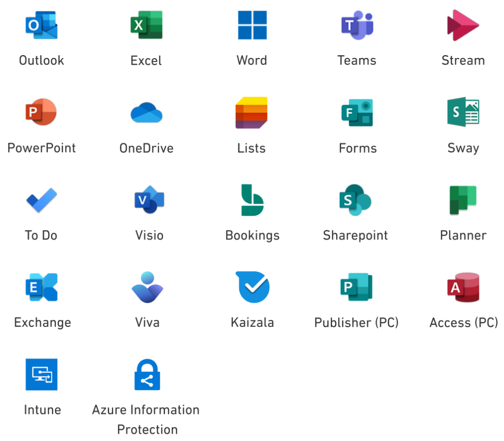Click the 'Planner' label
Screen dimensions: 504x441
click(x=463, y=235)
